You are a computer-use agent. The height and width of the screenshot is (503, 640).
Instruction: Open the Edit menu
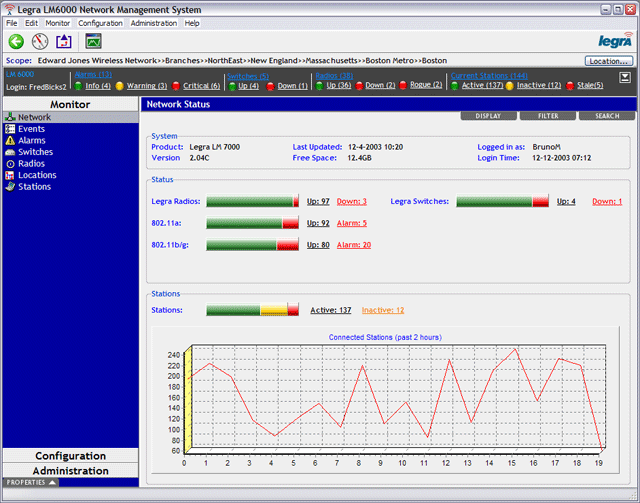click(x=31, y=23)
